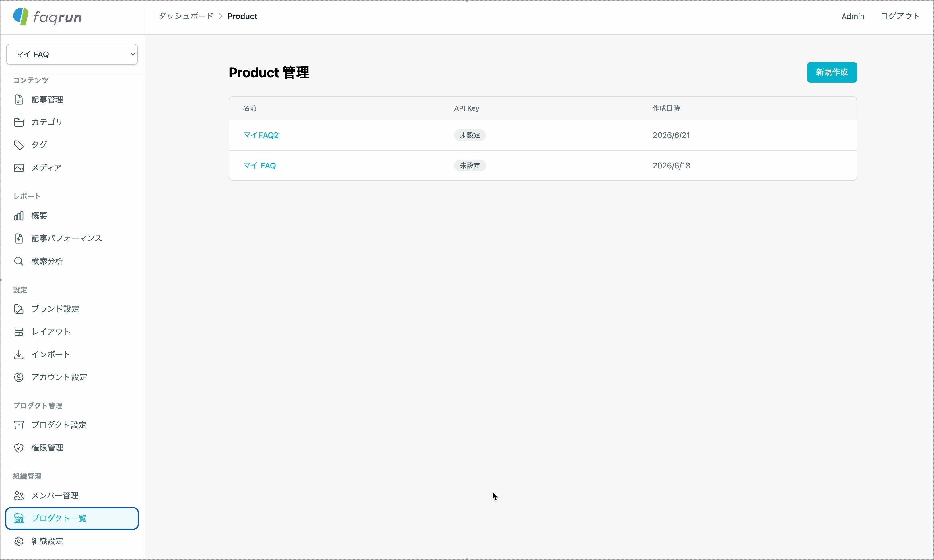The image size is (934, 560).
Task: Click the API Key column header
Action: [466, 108]
